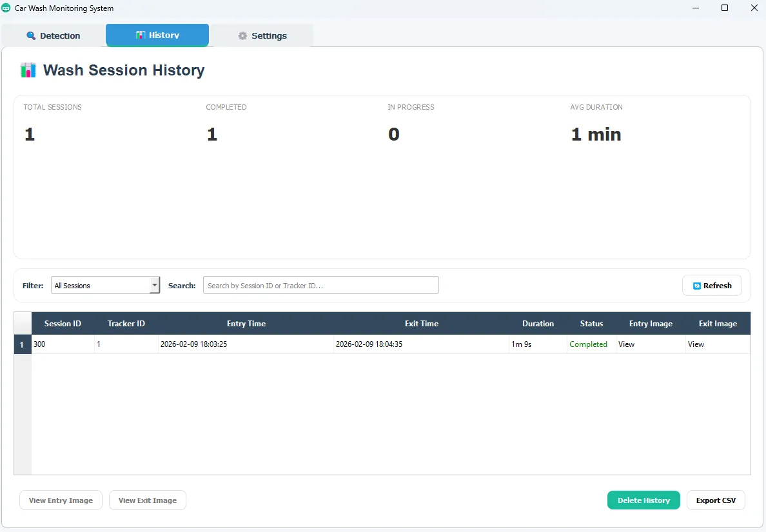Select session ID cell 300
The height and width of the screenshot is (532, 766).
[63, 344]
